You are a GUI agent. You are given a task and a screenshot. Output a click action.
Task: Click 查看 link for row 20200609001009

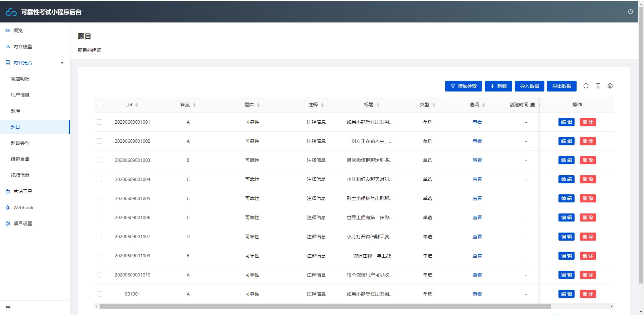click(477, 256)
